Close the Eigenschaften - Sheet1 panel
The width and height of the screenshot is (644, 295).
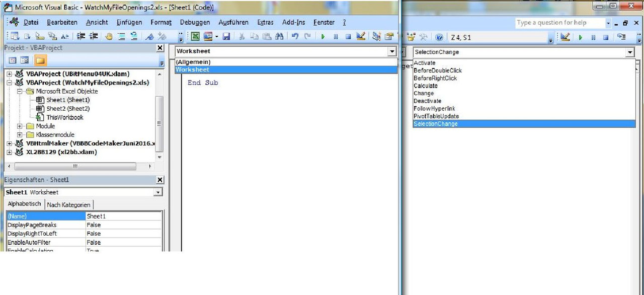[x=160, y=180]
